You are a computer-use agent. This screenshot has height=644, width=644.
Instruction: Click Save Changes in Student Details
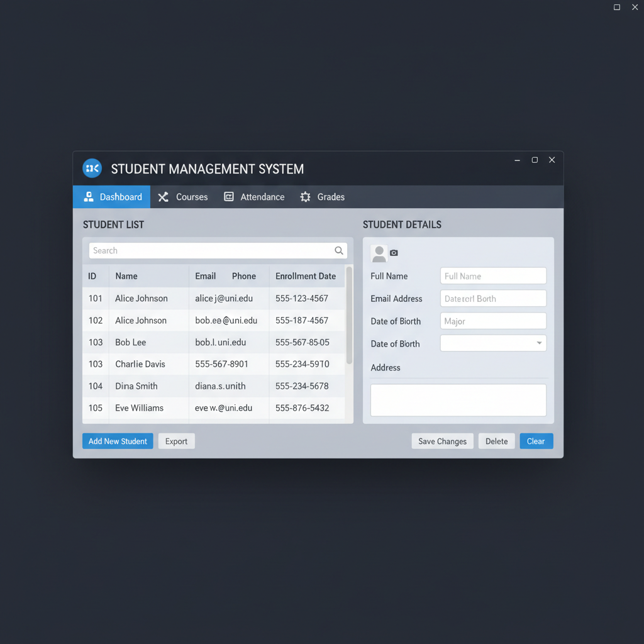point(442,441)
